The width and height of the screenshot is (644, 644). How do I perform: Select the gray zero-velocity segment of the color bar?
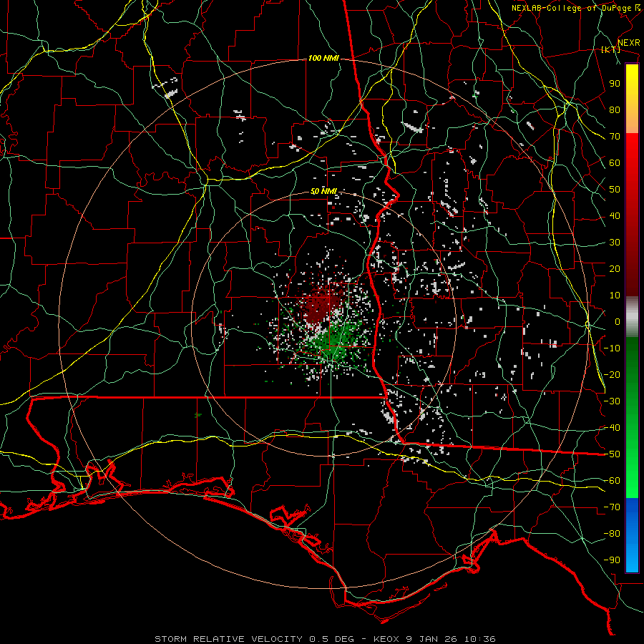click(x=632, y=317)
